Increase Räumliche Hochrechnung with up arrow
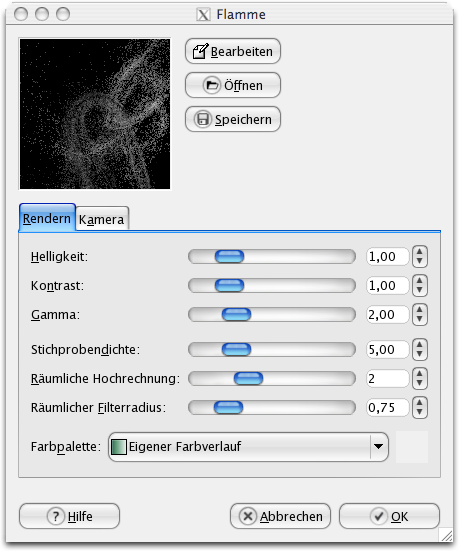Viewport: 459px width, 551px height. pos(420,374)
